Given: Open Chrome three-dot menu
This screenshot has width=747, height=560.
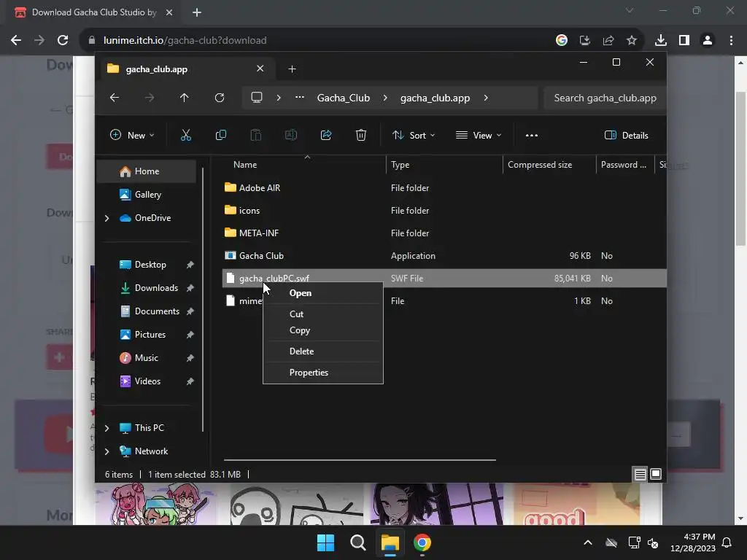Looking at the screenshot, I should tap(731, 41).
